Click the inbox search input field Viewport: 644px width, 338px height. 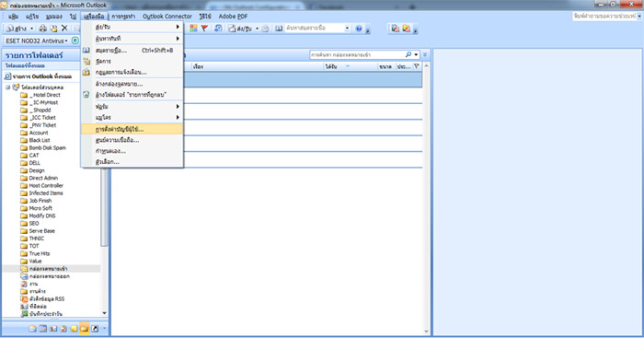[357, 54]
